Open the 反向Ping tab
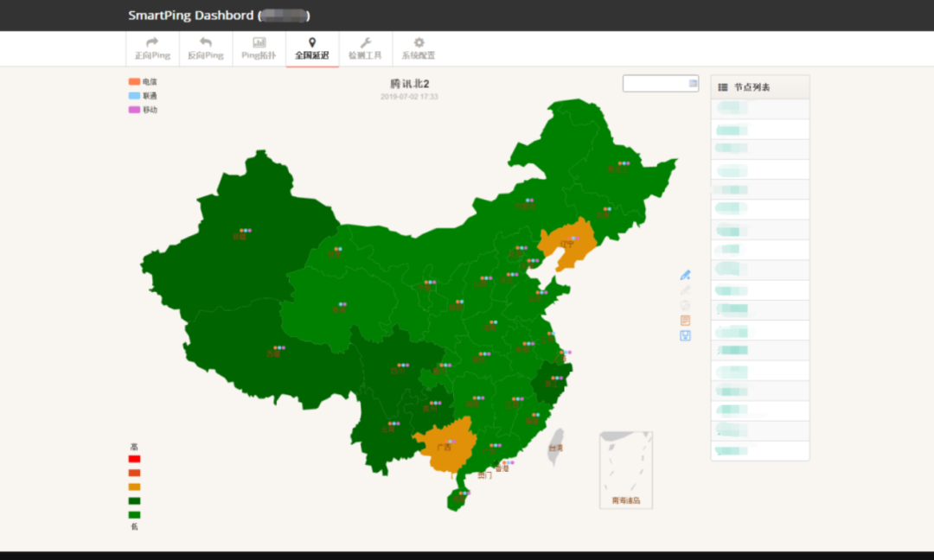 (x=206, y=48)
